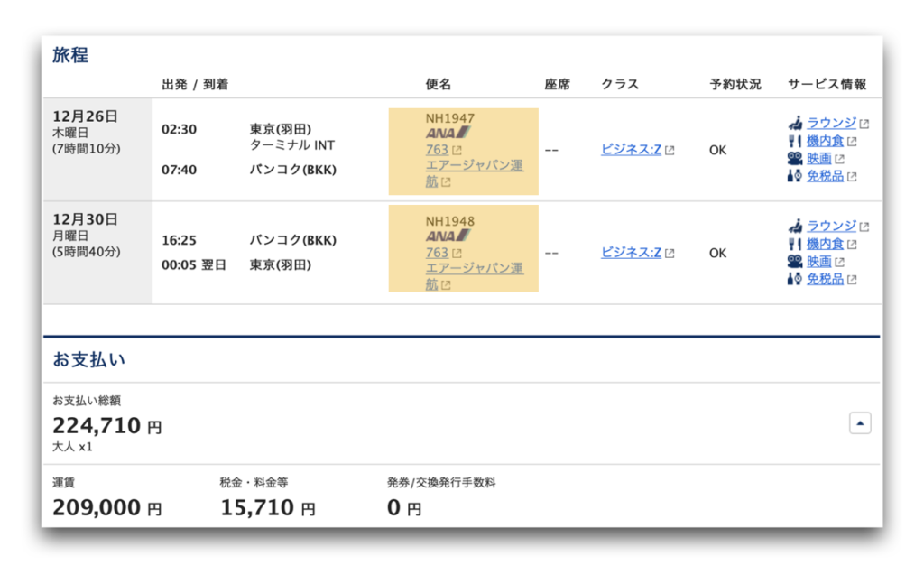Open 映画 link for outbound flight

pyautogui.click(x=819, y=159)
